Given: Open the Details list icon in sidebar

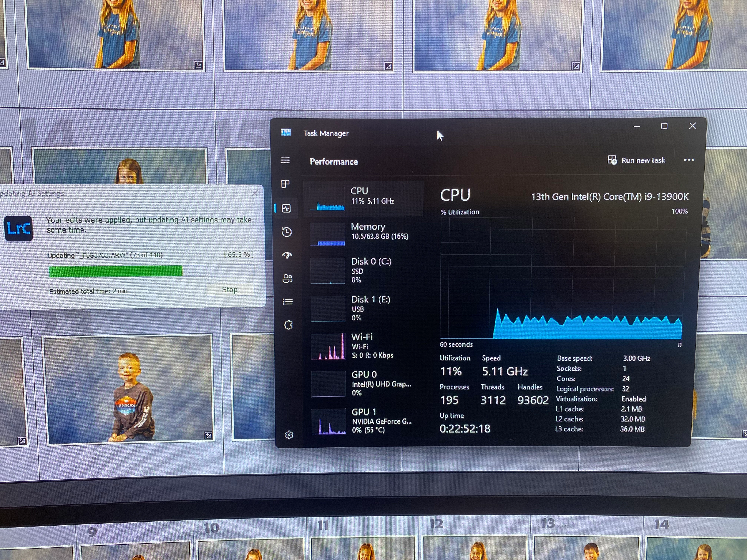Looking at the screenshot, I should click(287, 301).
